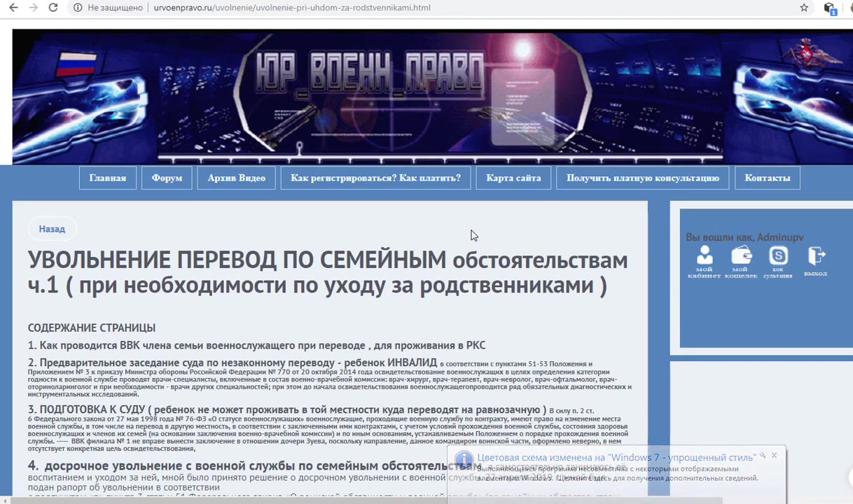Image resolution: width=853 pixels, height=504 pixels.
Task: Close the Windows color scheme notification
Action: (x=774, y=456)
